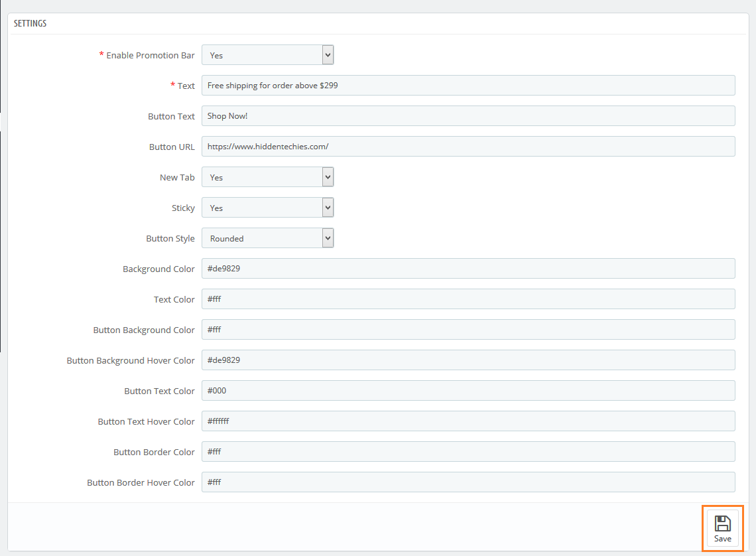The image size is (756, 556).
Task: Click the Button Border Color field
Action: click(469, 451)
